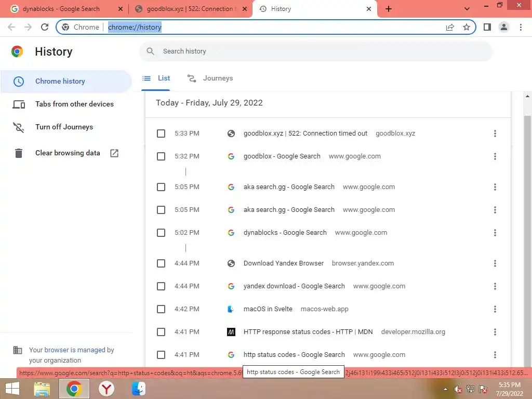This screenshot has width=532, height=399.
Task: Open actions menu for yandex download search
Action: [495, 286]
